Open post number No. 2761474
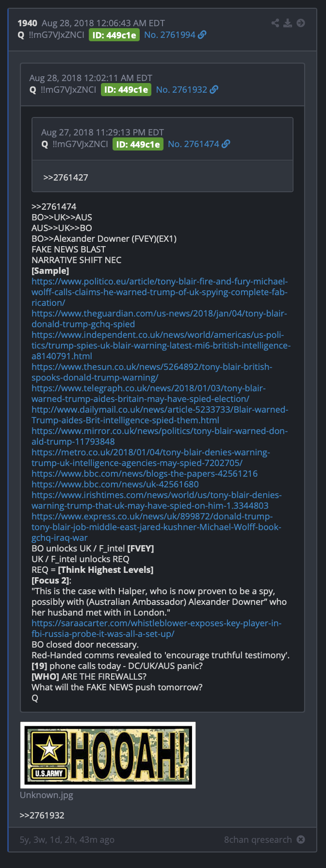Screen dimensions: 326x868 [x=194, y=144]
